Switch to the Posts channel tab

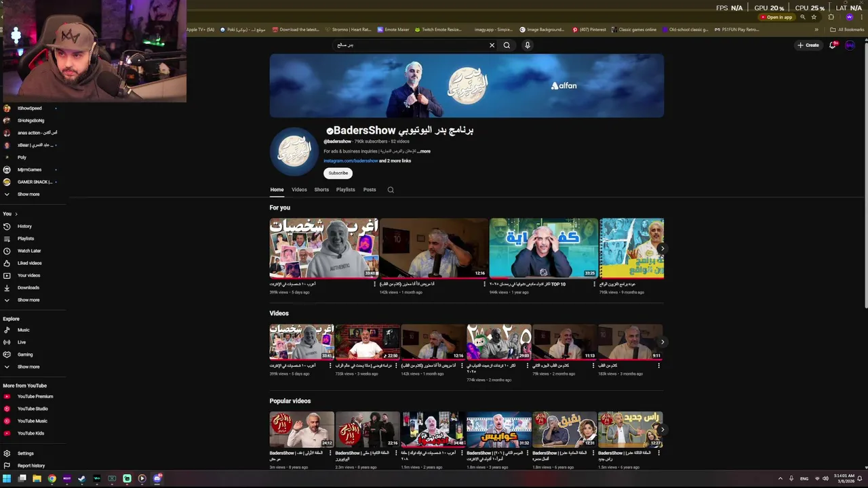point(370,190)
